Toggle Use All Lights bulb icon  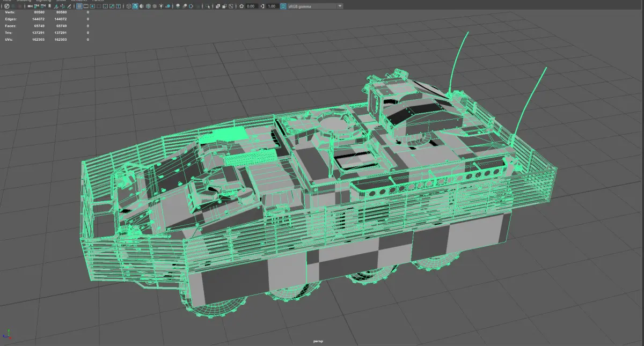(x=162, y=6)
